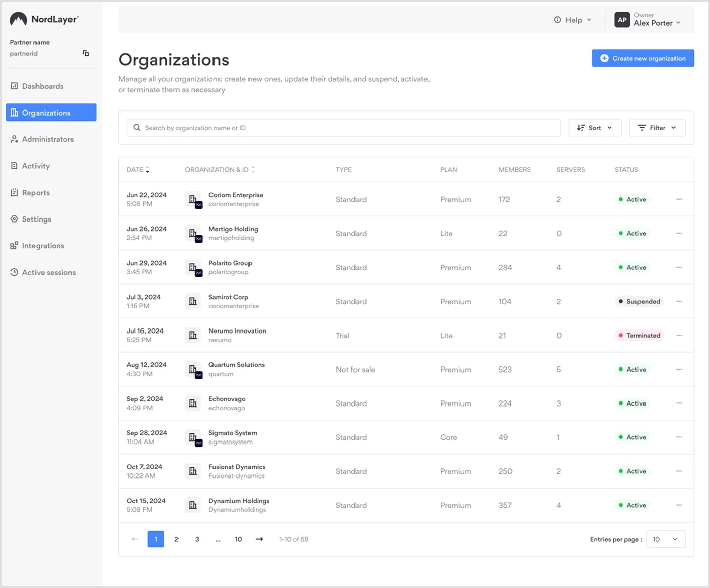
Task: Open the row actions menu for Samirot Corp
Action: click(x=679, y=301)
